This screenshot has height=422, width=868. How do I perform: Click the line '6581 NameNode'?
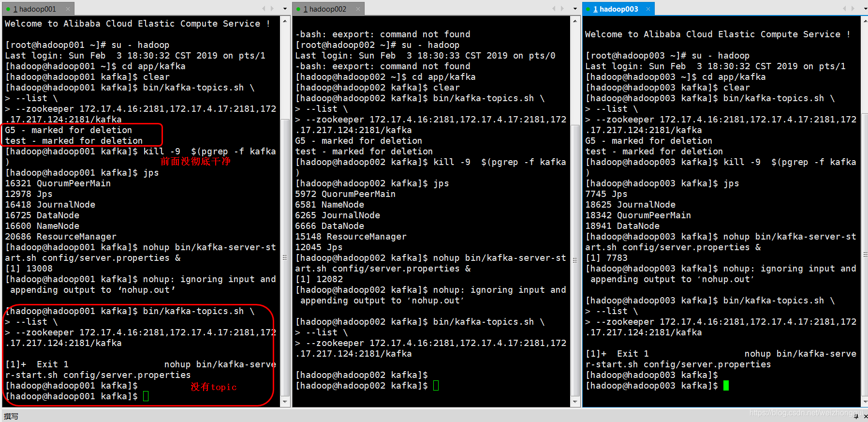(330, 205)
